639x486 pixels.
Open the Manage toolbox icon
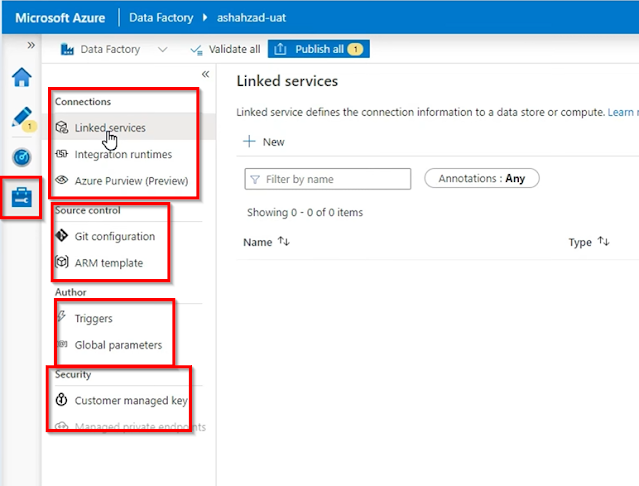(22, 198)
